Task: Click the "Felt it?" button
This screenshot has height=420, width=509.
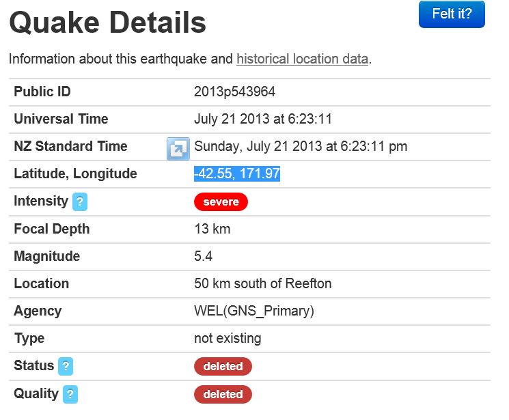Action: [452, 14]
